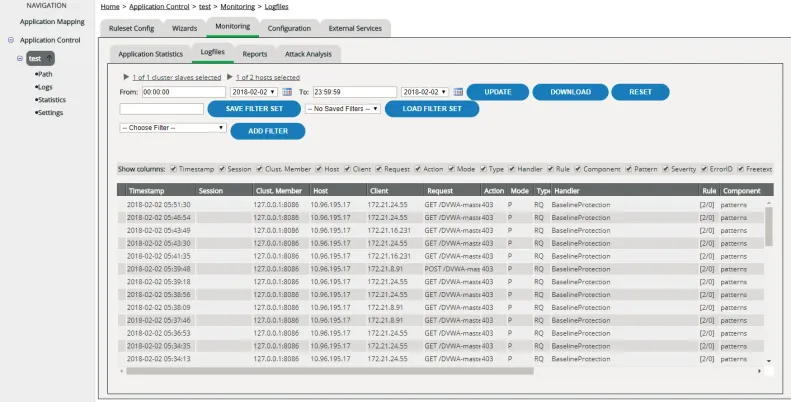Toggle the Mode column checkbox
The image size is (791, 402).
451,169
